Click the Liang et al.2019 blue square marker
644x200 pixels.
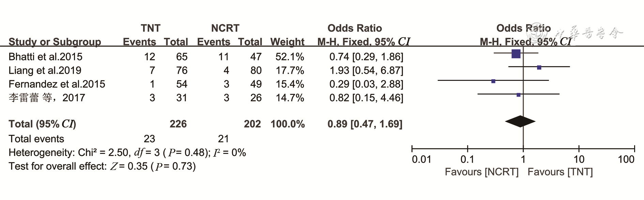[x=539, y=68]
